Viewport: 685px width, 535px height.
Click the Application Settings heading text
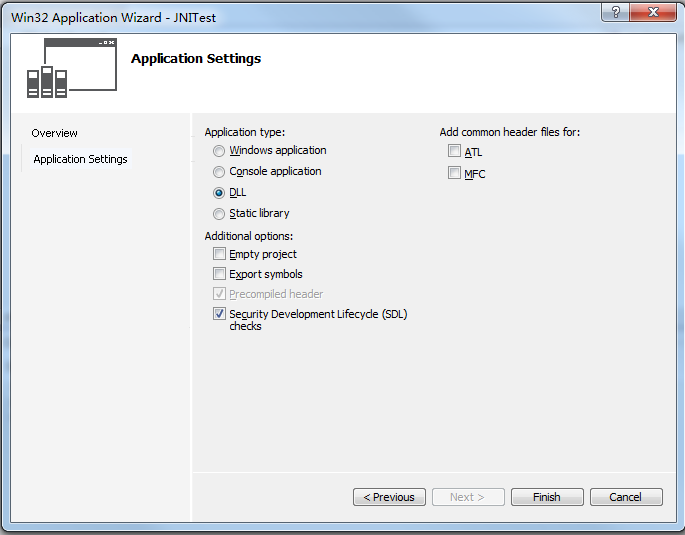[x=196, y=58]
